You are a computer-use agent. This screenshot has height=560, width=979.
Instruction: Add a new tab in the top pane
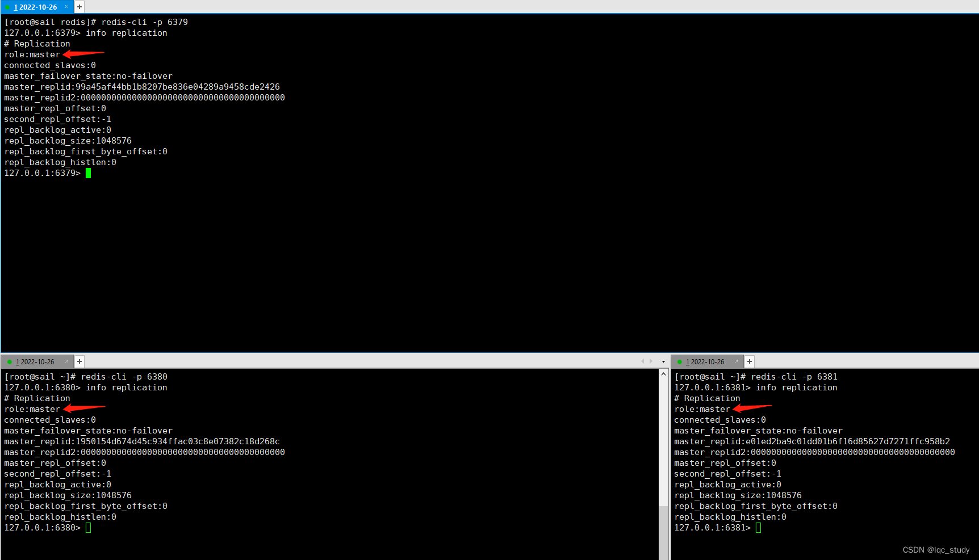(x=80, y=7)
